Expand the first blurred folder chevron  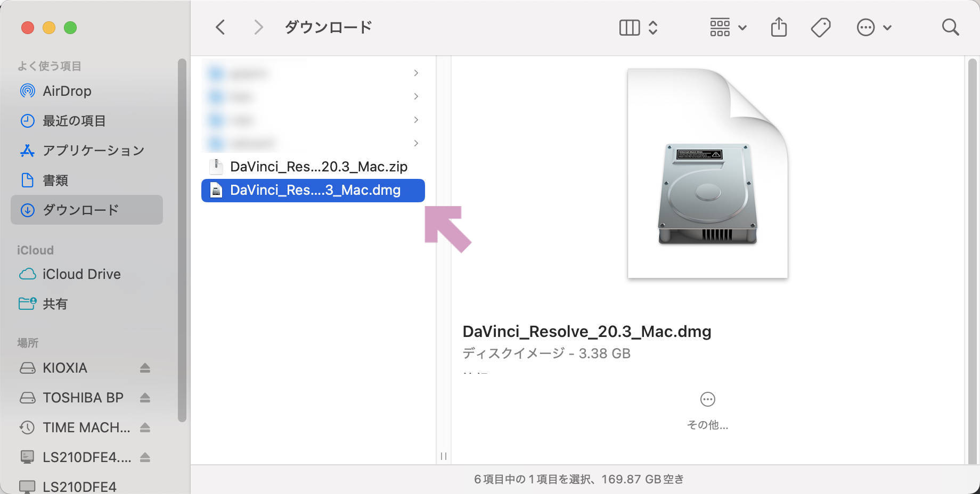[416, 73]
